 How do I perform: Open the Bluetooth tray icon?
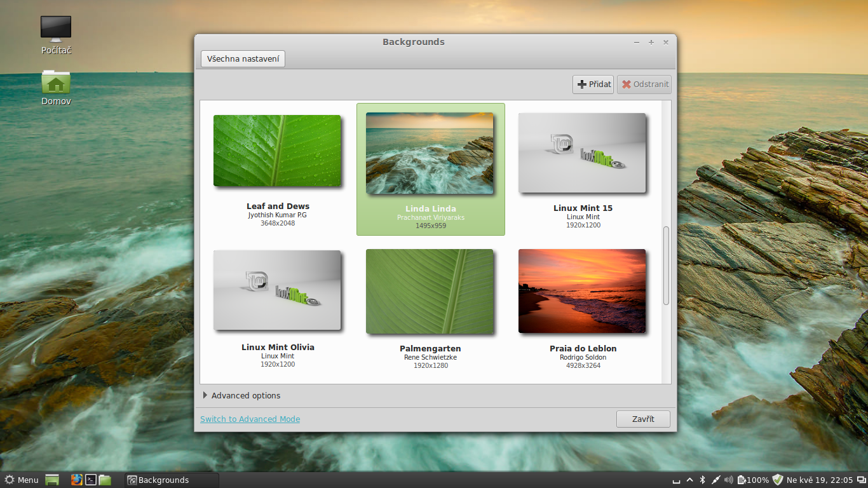click(x=702, y=480)
